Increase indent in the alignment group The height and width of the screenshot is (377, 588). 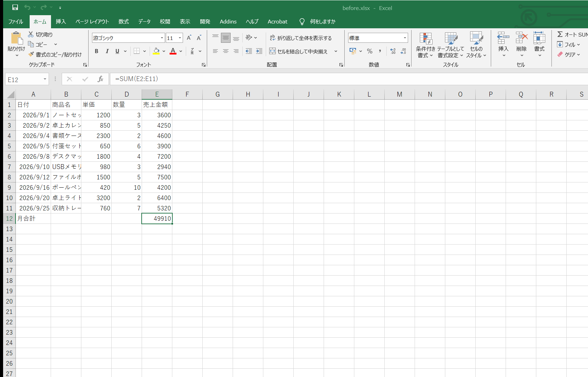(259, 51)
